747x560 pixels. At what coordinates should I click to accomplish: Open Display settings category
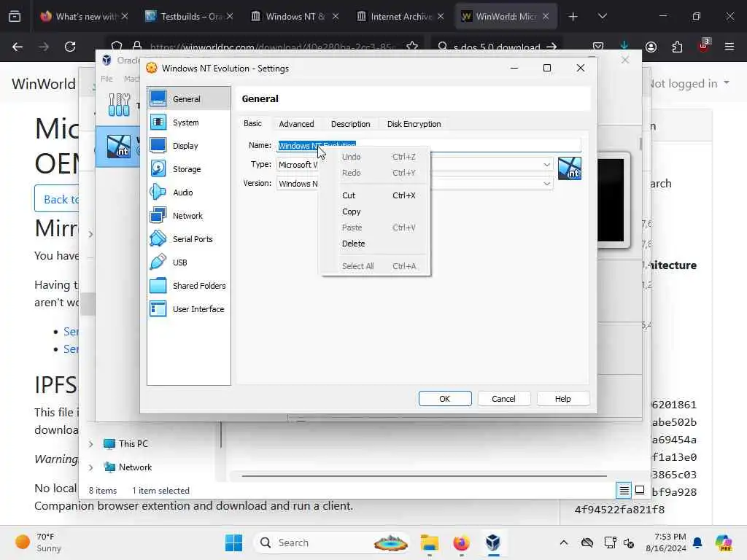point(189,146)
